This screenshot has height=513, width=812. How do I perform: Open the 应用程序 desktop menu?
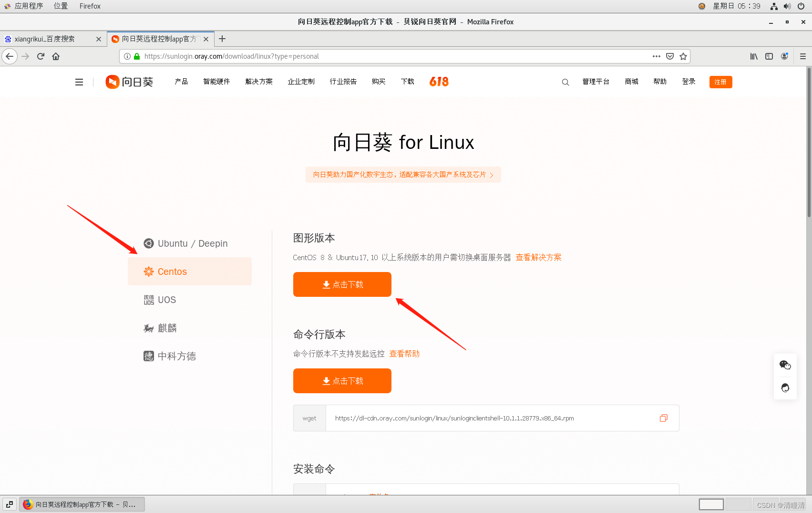[24, 6]
